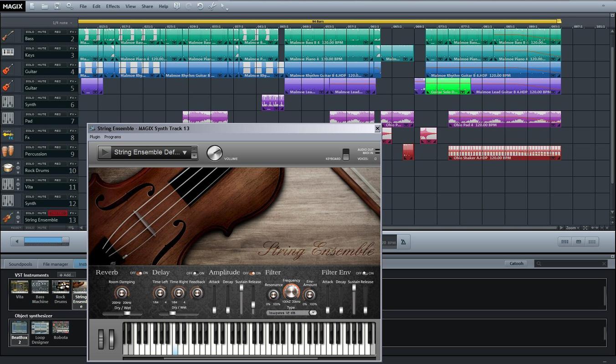
Task: Open FX dropdown on Bass track
Action: (72, 32)
